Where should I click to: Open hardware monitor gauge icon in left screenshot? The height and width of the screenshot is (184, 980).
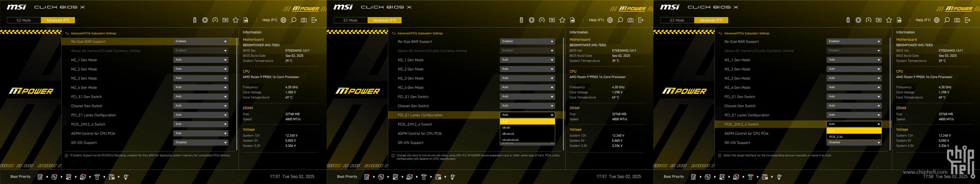pyautogui.click(x=215, y=20)
